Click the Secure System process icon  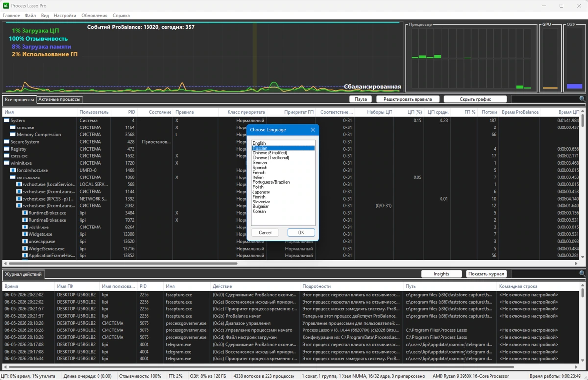point(7,142)
